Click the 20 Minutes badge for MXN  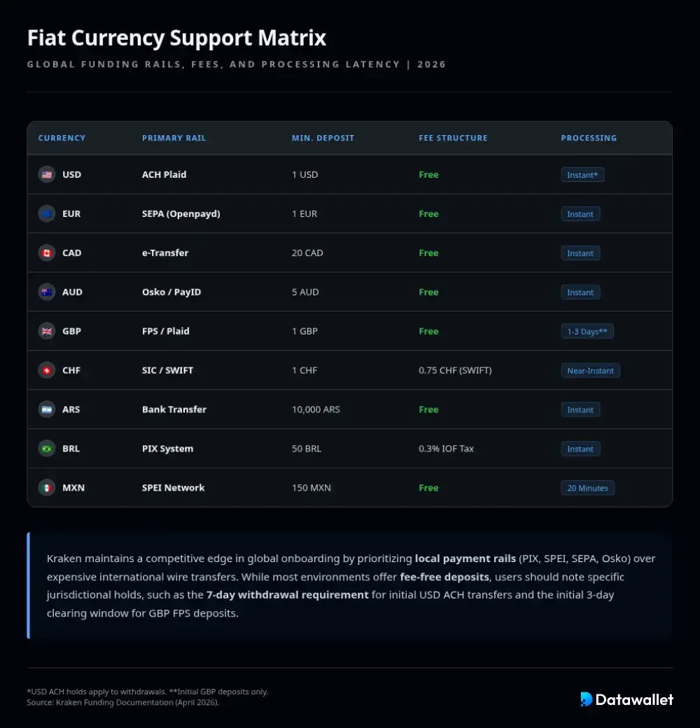[587, 489]
